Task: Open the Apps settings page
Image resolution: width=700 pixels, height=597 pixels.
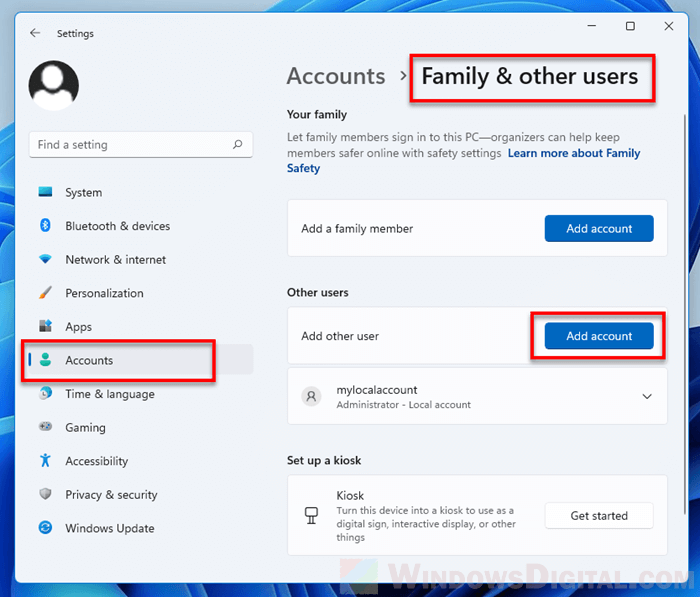Action: point(141,326)
